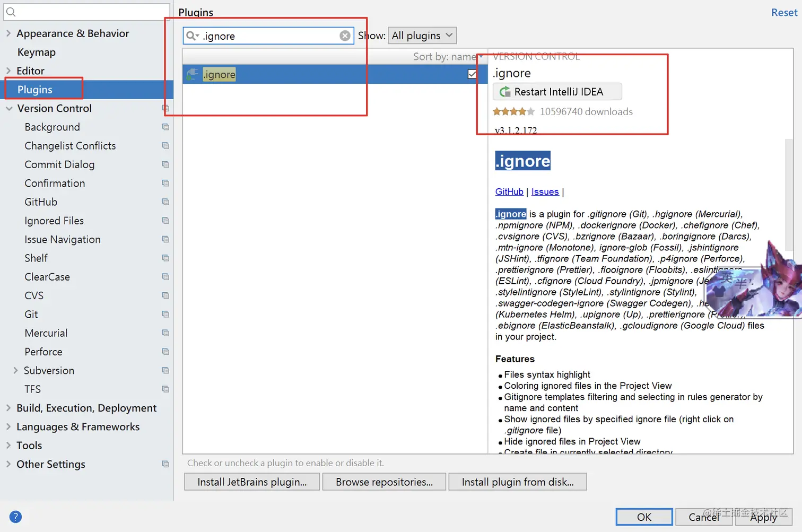Select the .ignore row in plugin list
The height and width of the screenshot is (532, 802).
pyautogui.click(x=335, y=74)
